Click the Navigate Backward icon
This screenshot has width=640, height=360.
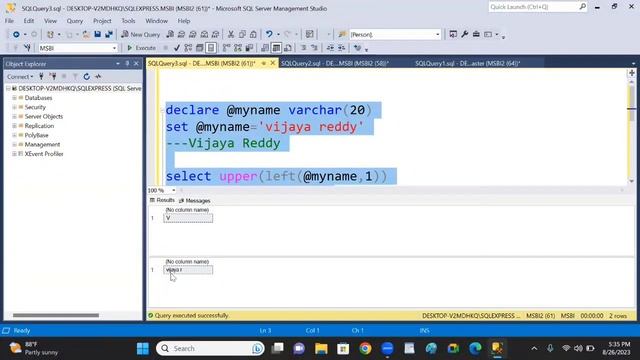pyautogui.click(x=16, y=35)
